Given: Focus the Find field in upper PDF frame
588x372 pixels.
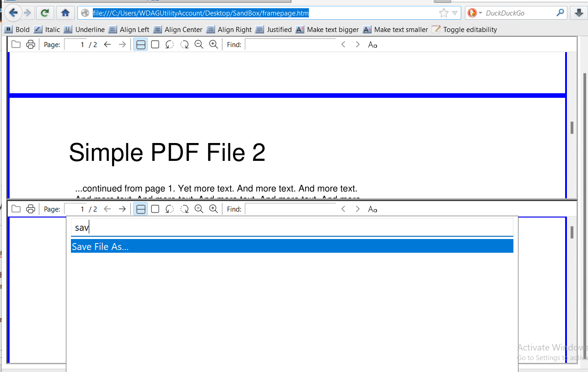Looking at the screenshot, I should (291, 44).
